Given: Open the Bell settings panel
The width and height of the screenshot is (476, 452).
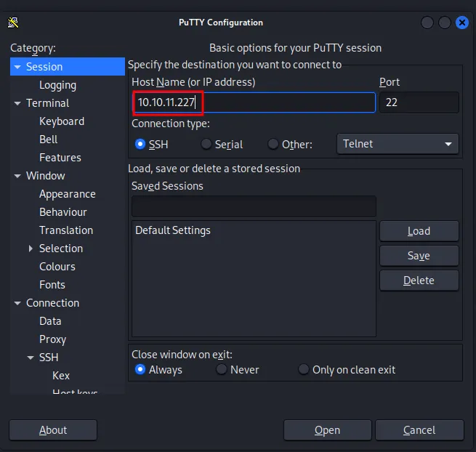Looking at the screenshot, I should tap(48, 140).
